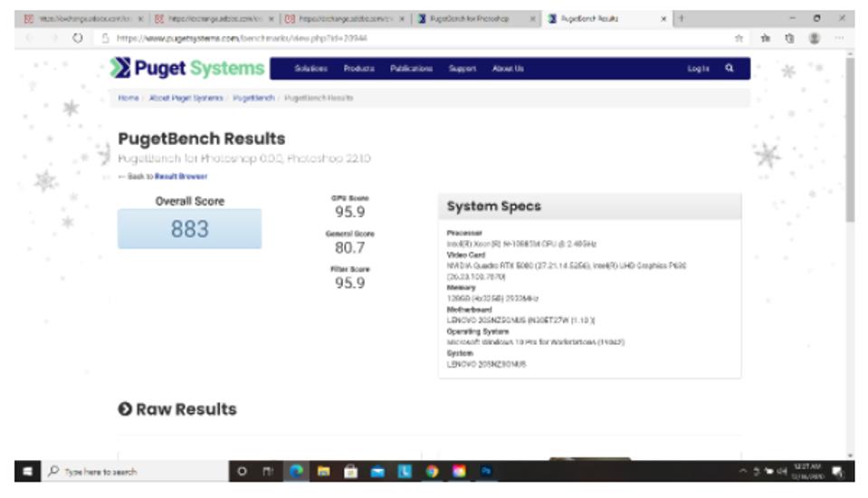Expand the Raw Results section
The width and height of the screenshot is (868, 498).
(177, 409)
